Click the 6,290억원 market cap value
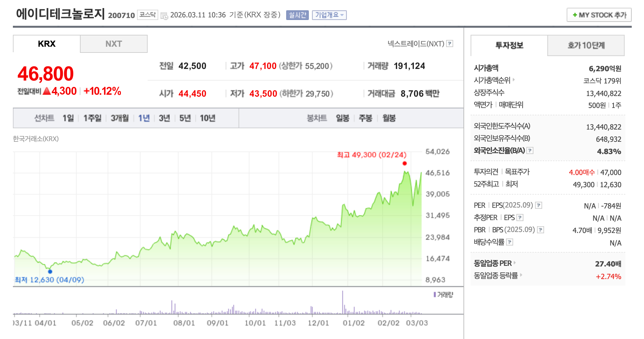This screenshot has width=644, height=339. [x=605, y=69]
